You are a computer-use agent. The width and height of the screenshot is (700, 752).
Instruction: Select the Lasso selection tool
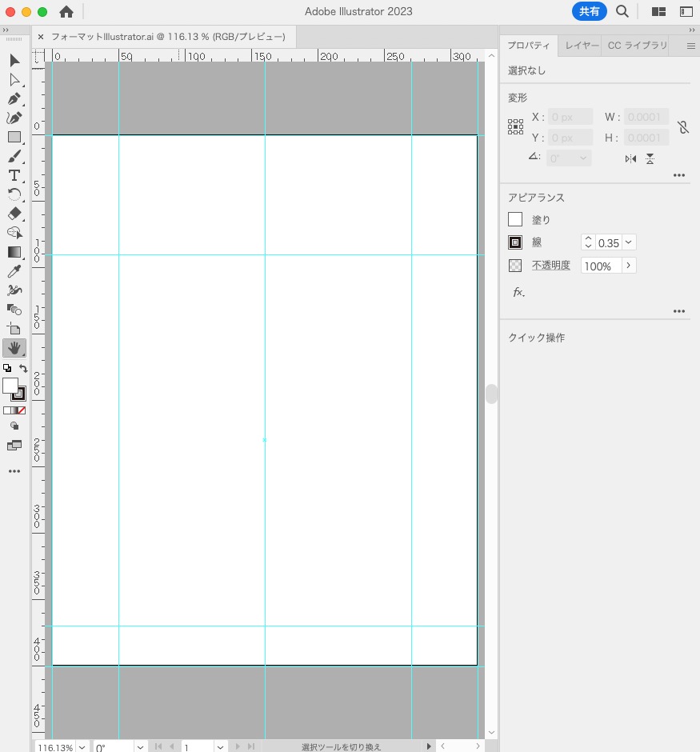pos(14,233)
